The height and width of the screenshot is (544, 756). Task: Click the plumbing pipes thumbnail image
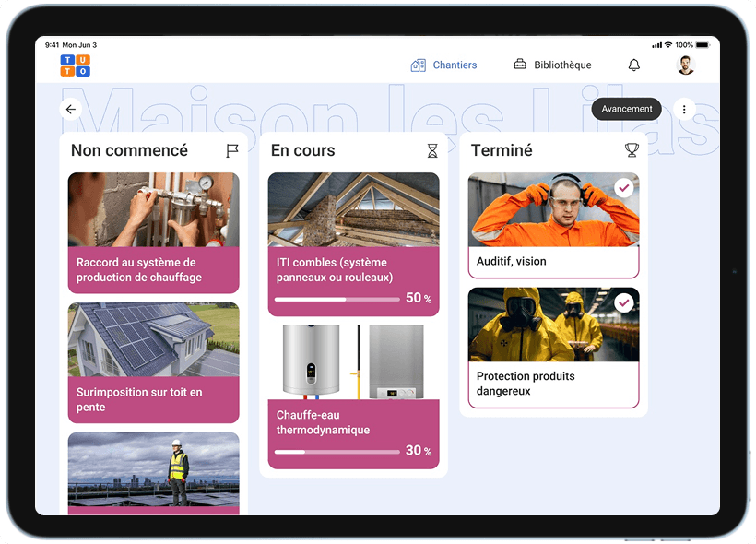pos(153,210)
